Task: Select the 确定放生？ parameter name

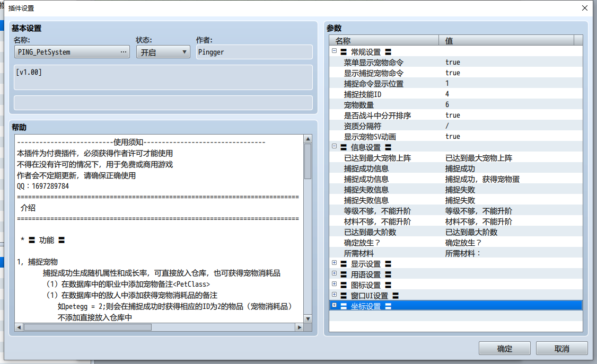Action: 362,243
